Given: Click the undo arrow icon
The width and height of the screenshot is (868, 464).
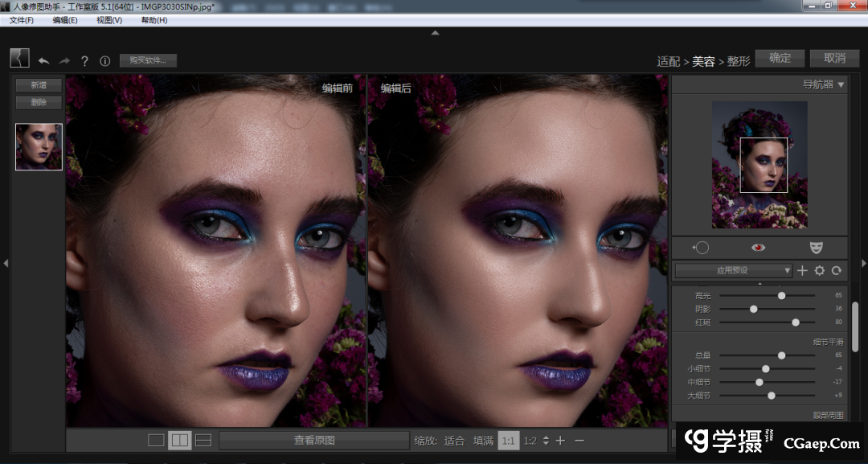Looking at the screenshot, I should pos(43,61).
